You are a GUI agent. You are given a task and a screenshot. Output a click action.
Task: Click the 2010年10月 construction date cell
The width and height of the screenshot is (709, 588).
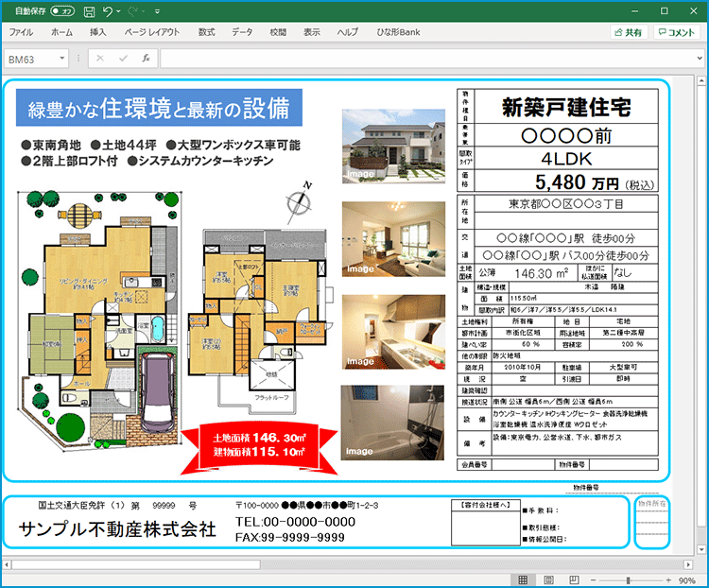click(x=523, y=368)
